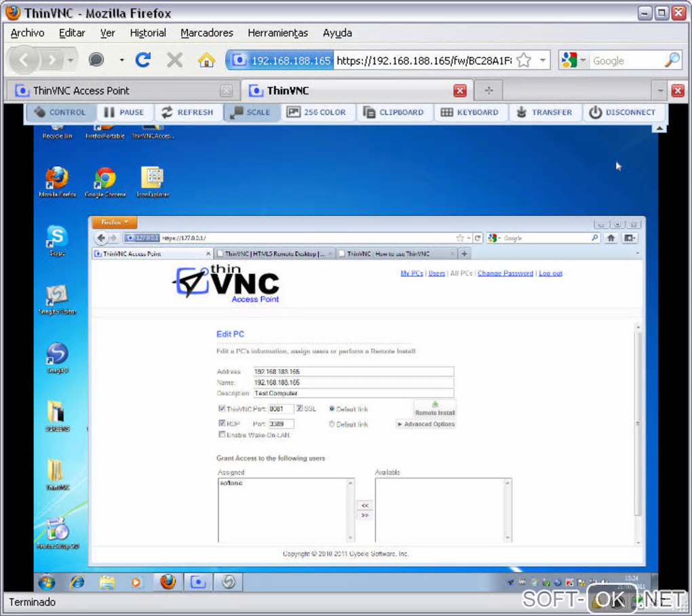
Task: Bookmark page with star icon
Action: point(524,60)
